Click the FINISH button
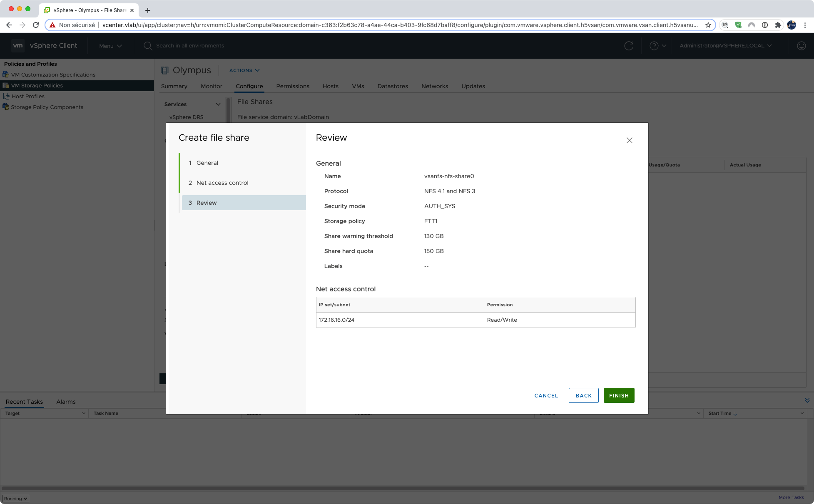 click(x=619, y=395)
